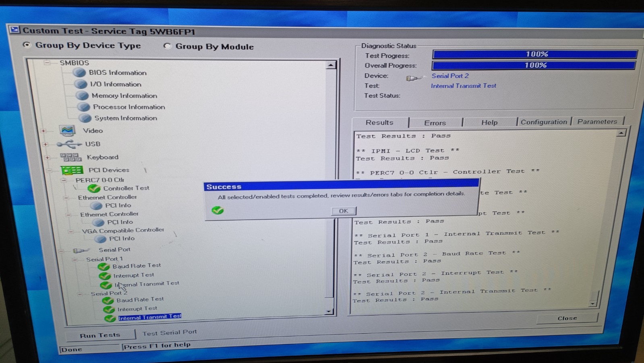The image size is (644, 363).
Task: Click the BIOS Information globe icon
Action: pyautogui.click(x=79, y=72)
